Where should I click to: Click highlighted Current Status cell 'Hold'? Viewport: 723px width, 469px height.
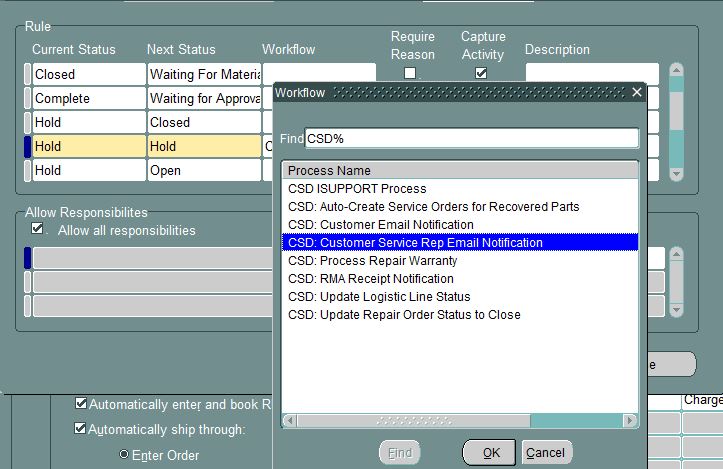click(89, 146)
